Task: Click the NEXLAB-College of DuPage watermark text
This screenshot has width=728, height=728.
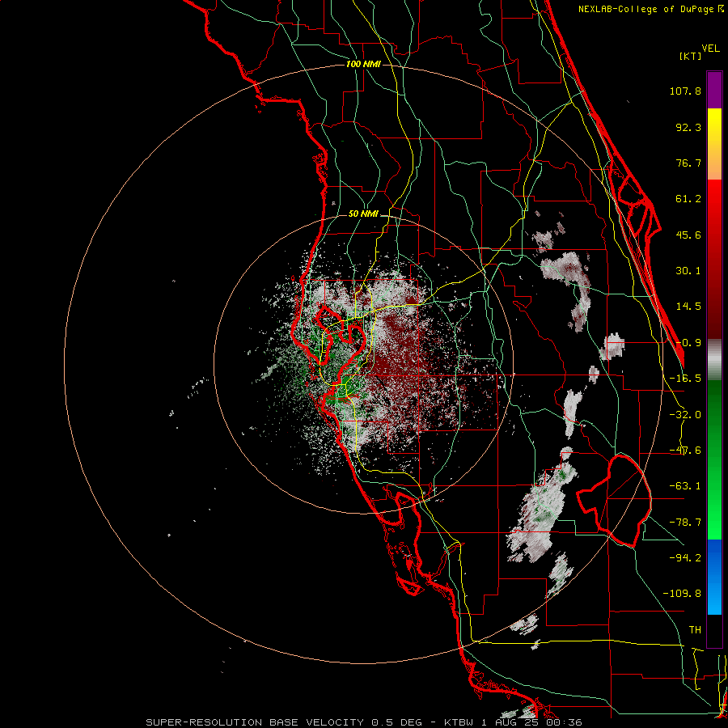Action: (x=650, y=9)
